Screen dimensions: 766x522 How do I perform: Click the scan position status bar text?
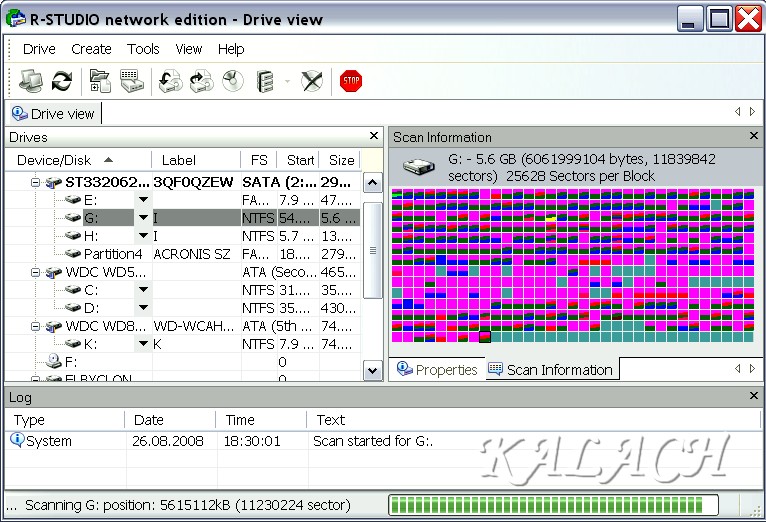pos(188,505)
